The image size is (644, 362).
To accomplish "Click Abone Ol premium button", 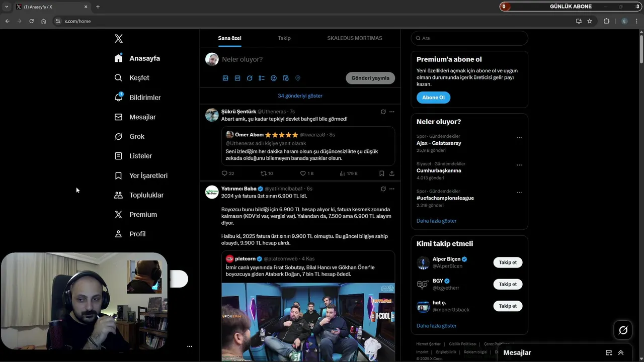I will click(x=433, y=98).
